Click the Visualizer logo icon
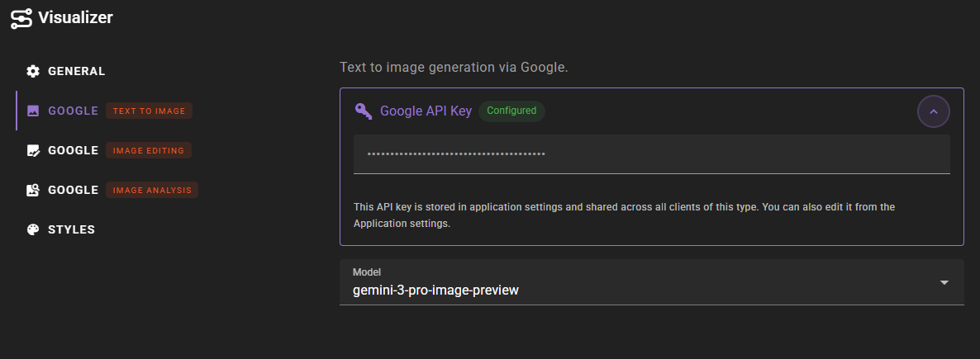 21,18
